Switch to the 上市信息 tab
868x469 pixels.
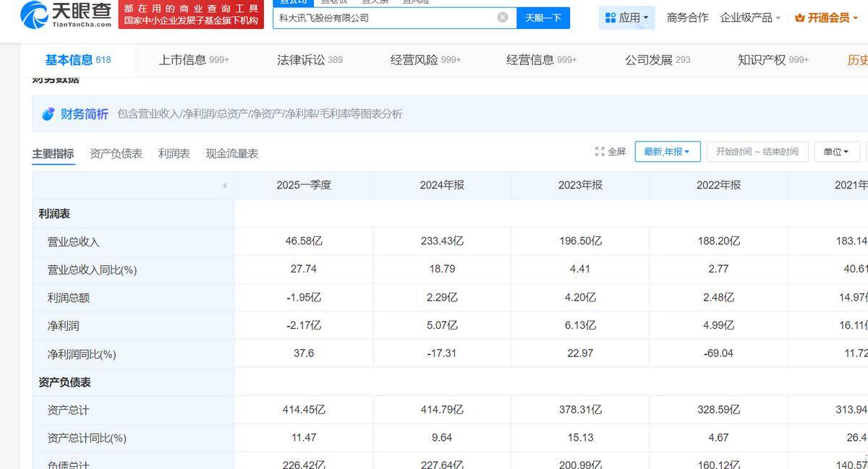(193, 60)
